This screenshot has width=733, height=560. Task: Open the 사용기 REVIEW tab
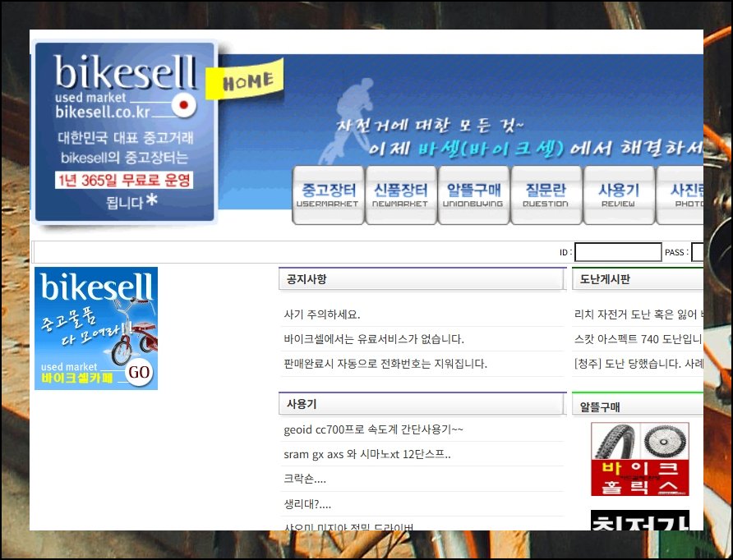(619, 195)
